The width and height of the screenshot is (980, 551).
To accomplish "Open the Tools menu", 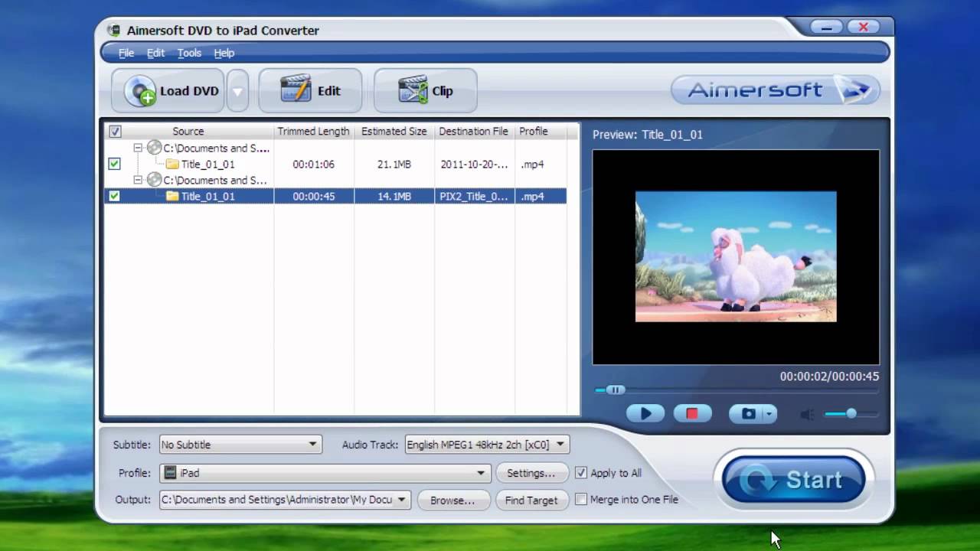I will [x=189, y=53].
